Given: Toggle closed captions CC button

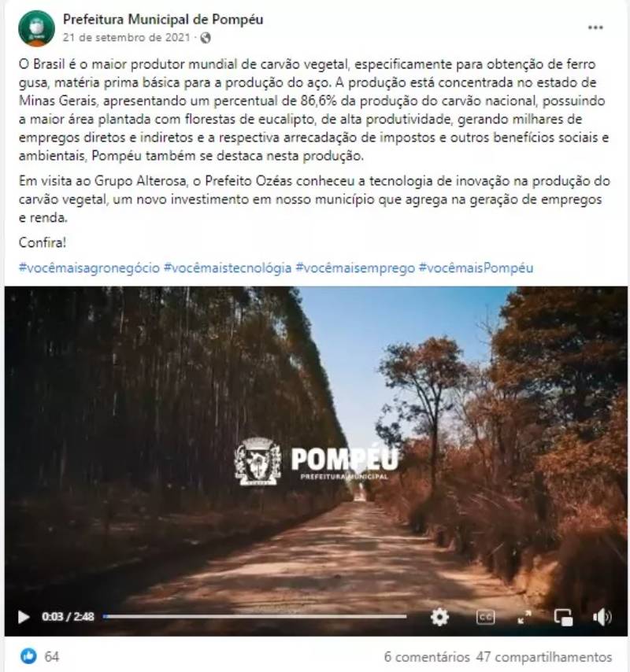Looking at the screenshot, I should tap(485, 617).
